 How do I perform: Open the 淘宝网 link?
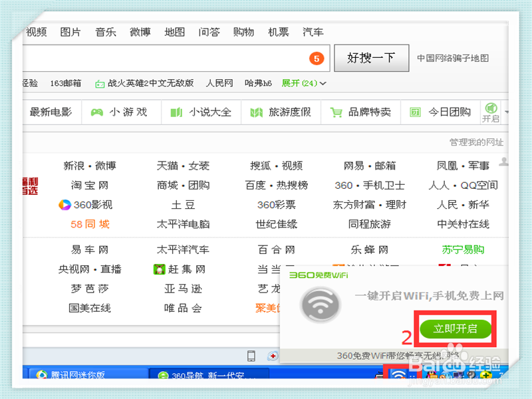click(90, 186)
